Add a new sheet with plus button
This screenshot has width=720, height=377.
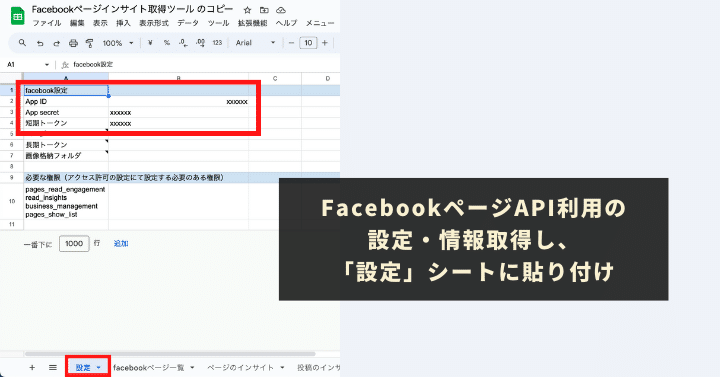[32, 367]
